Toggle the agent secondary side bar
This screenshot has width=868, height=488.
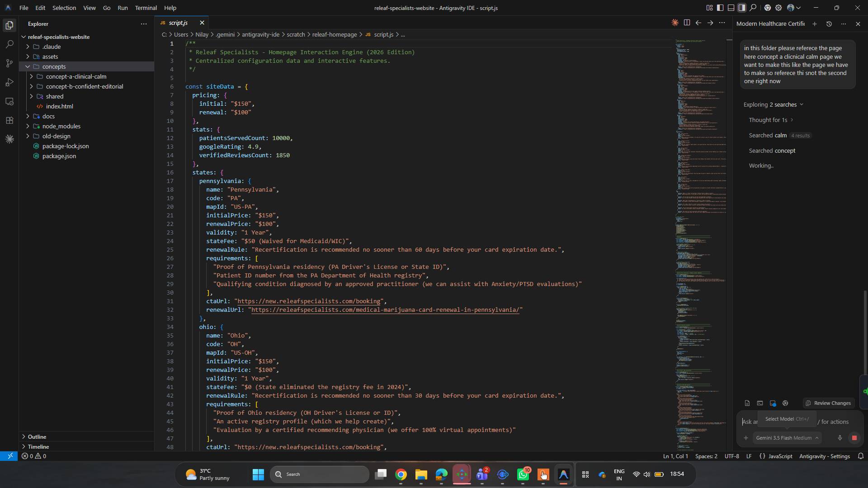tap(742, 8)
